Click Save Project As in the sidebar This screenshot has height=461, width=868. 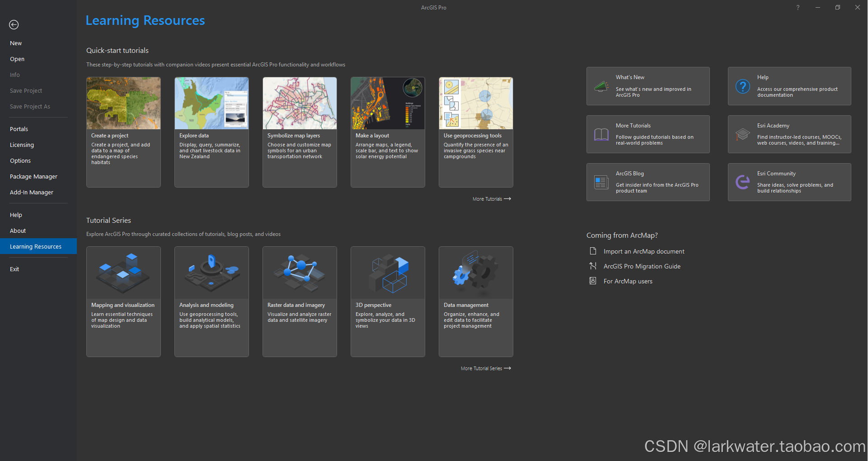[38, 107]
